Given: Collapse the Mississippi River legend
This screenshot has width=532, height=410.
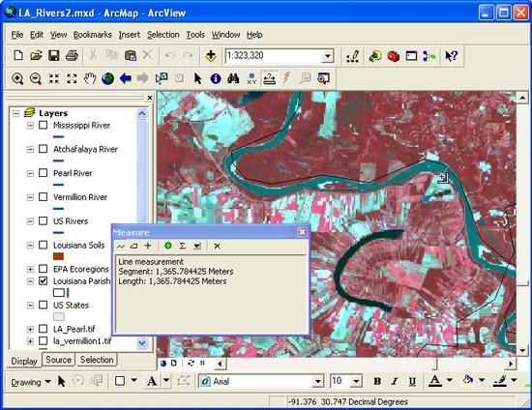Looking at the screenshot, I should [30, 126].
